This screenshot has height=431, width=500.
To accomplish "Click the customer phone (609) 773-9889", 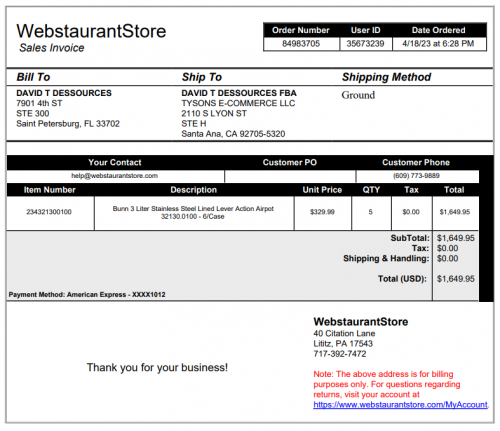I will (416, 176).
